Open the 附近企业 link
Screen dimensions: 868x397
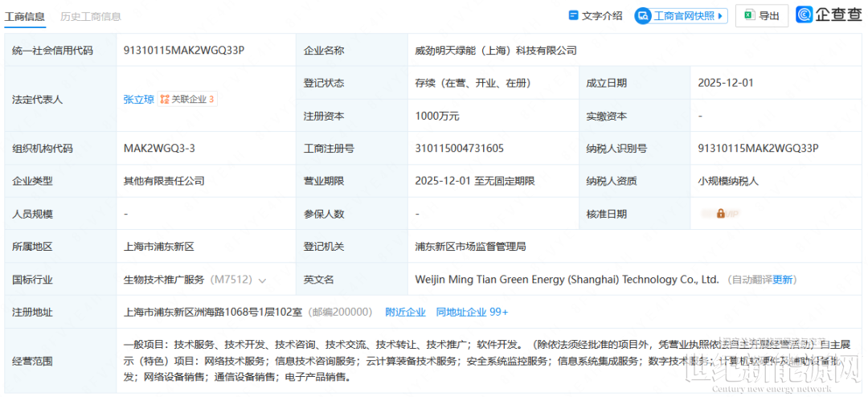pyautogui.click(x=405, y=312)
